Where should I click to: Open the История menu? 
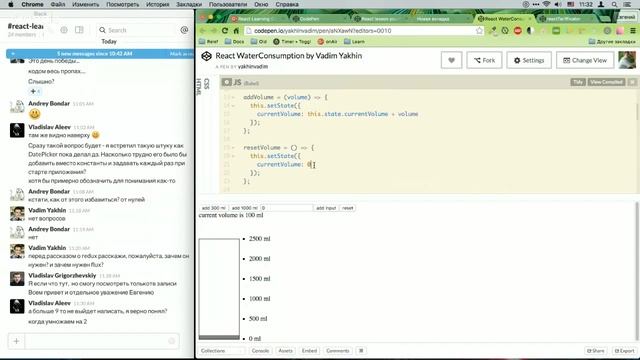(x=158, y=4)
